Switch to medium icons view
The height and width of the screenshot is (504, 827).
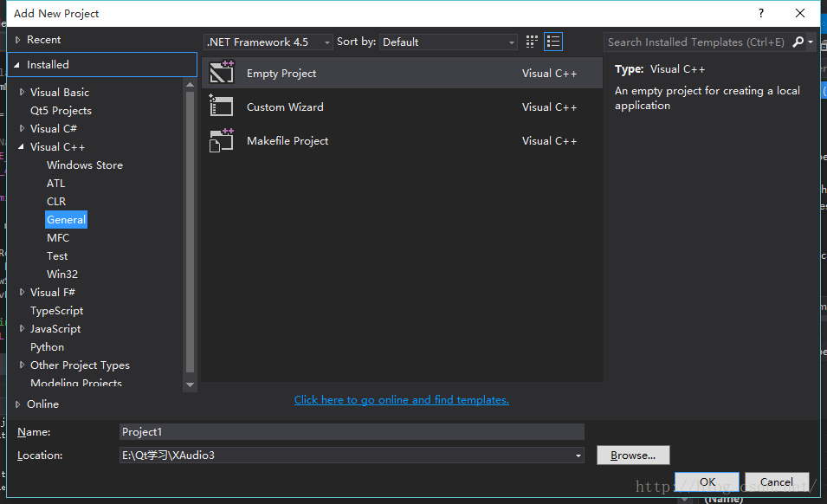pos(532,42)
